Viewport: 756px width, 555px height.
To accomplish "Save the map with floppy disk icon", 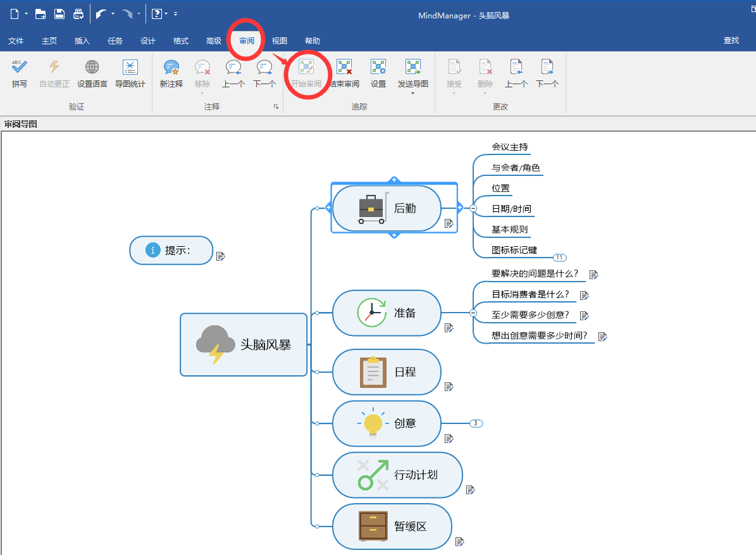I will [x=59, y=14].
